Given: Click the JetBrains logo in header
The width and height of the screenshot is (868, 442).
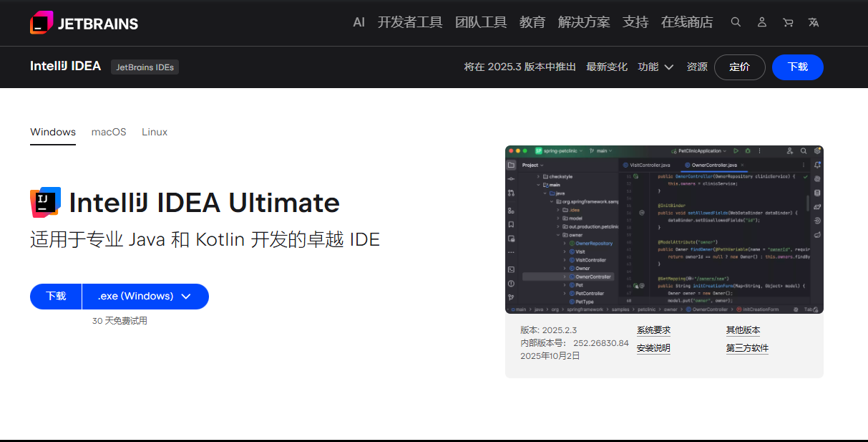Looking at the screenshot, I should tap(84, 23).
